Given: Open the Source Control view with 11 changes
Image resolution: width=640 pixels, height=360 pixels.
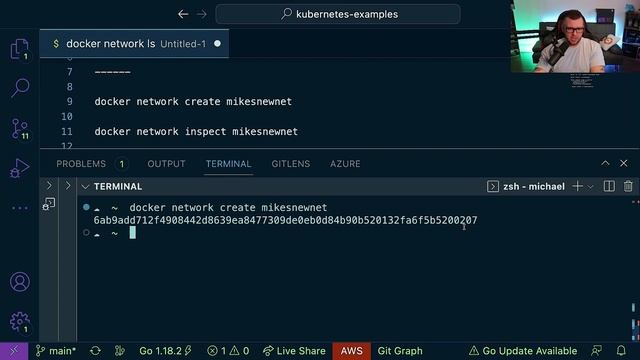Looking at the screenshot, I should pyautogui.click(x=20, y=129).
